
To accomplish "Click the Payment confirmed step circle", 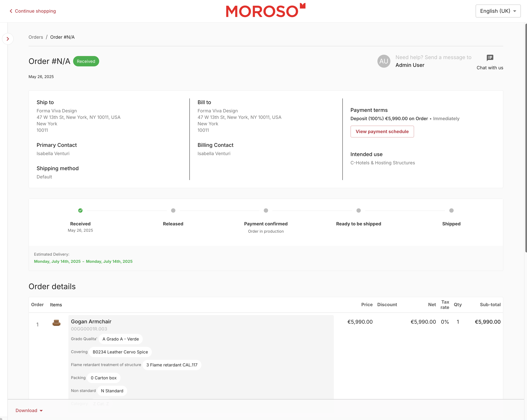I will click(266, 210).
